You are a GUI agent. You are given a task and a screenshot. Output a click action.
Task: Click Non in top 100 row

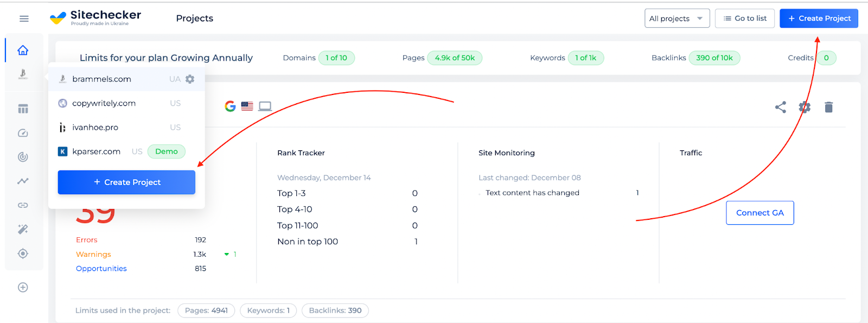click(347, 242)
